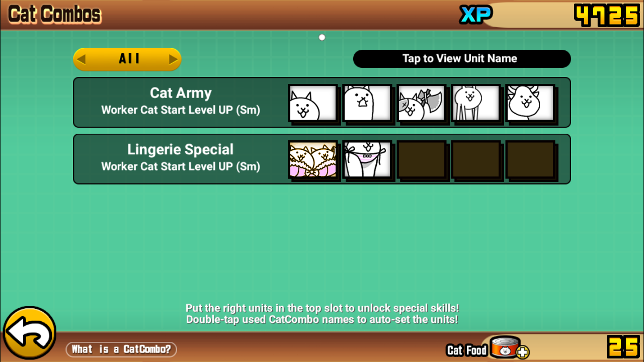Open the All category filter

(127, 59)
